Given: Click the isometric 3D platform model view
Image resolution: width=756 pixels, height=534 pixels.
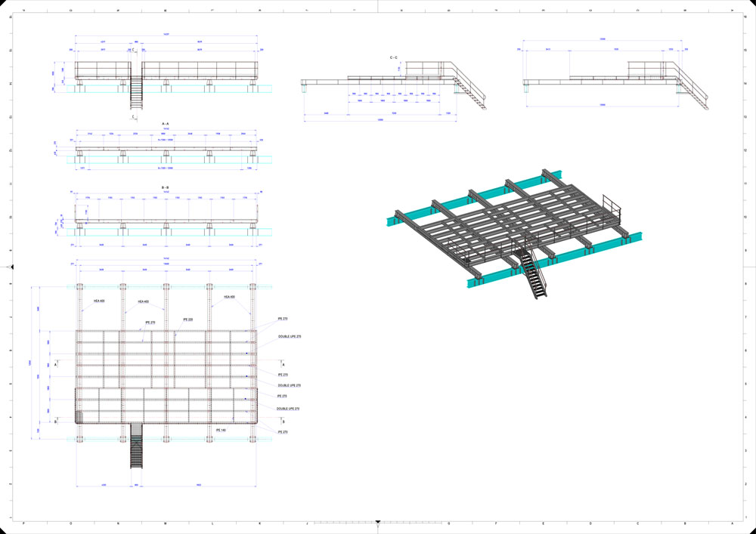Looking at the screenshot, I should (515, 233).
